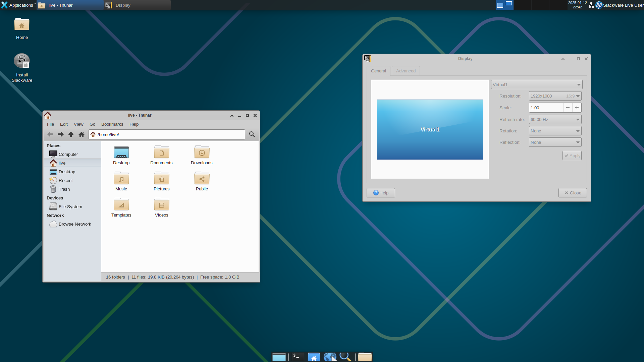Open web browser from bottom dock
This screenshot has height=362, width=644.
[330, 357]
